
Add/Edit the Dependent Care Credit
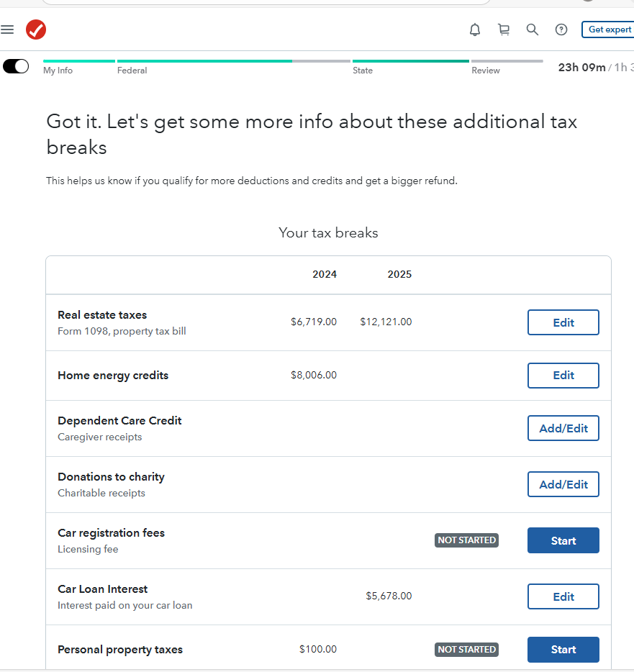(563, 428)
